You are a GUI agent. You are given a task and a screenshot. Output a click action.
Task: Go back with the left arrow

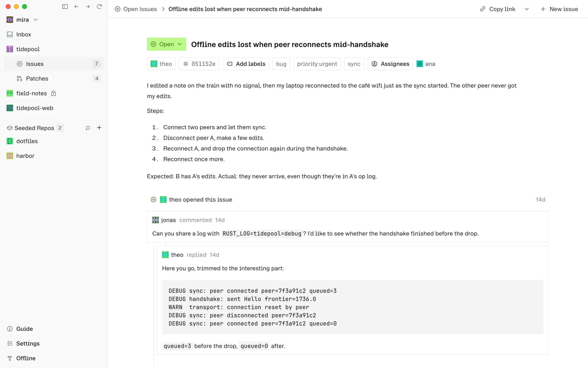pyautogui.click(x=76, y=7)
